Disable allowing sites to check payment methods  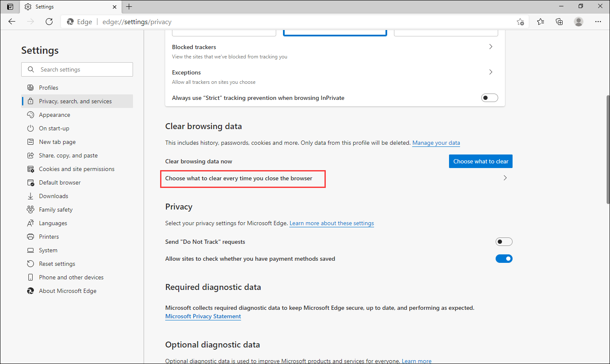(504, 258)
